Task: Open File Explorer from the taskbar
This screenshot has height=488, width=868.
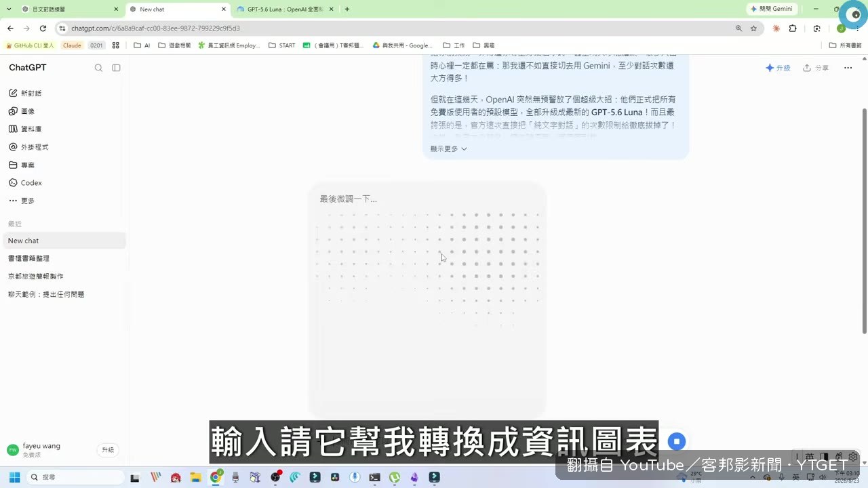Action: click(195, 477)
